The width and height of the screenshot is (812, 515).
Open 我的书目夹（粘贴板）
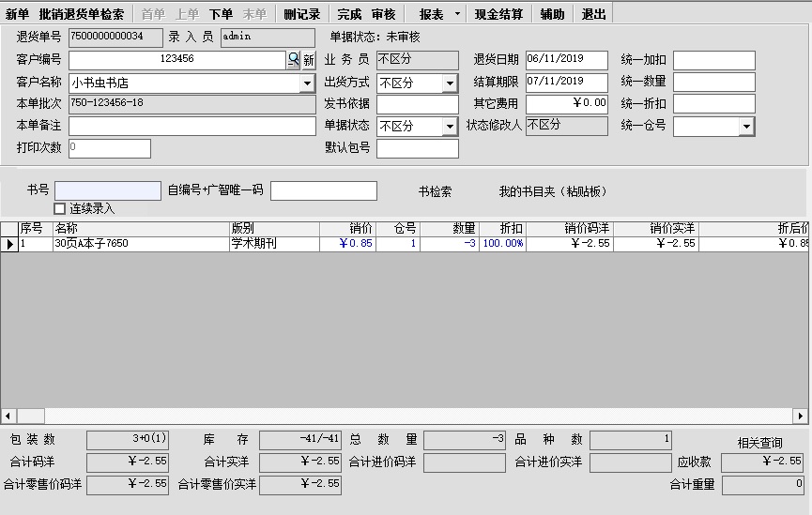pos(553,192)
